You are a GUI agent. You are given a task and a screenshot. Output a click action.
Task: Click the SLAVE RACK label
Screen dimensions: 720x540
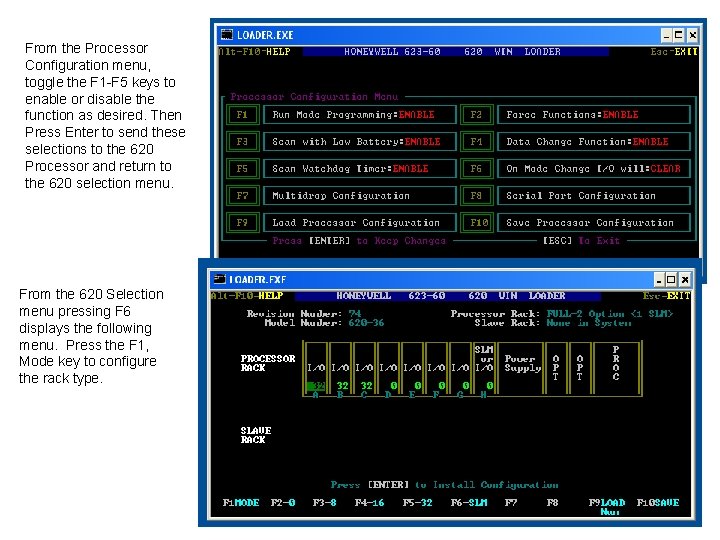256,435
